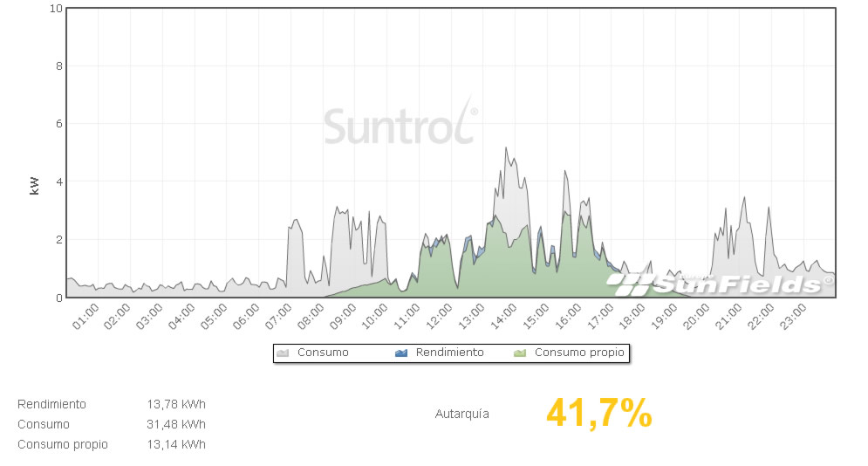
Task: Click the Suntrol watermark logo
Action: point(400,125)
